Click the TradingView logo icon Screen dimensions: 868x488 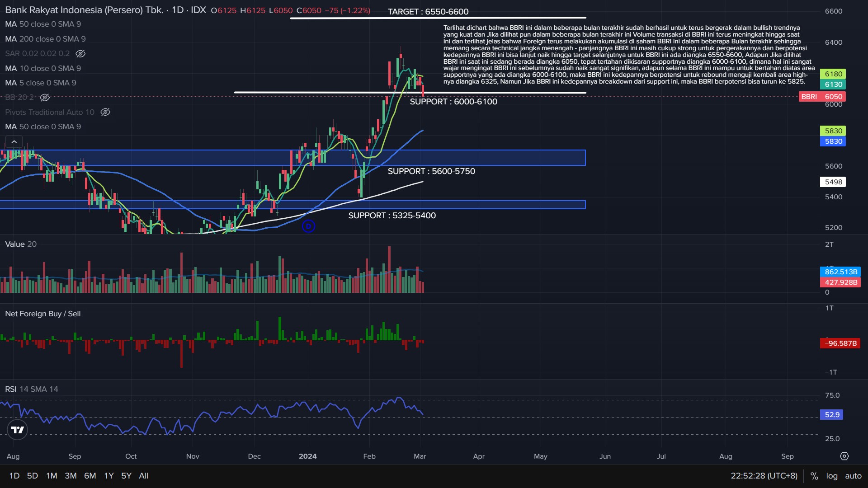[x=18, y=430]
